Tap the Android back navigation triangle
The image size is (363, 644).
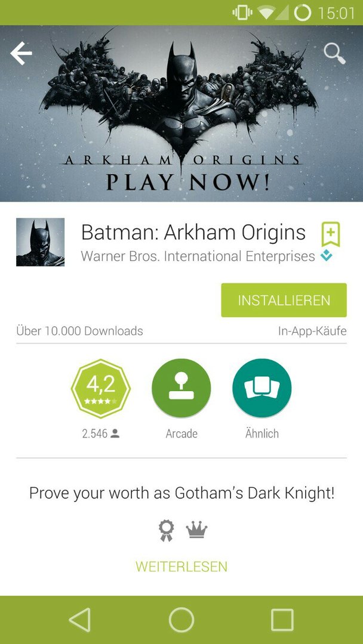point(80,620)
